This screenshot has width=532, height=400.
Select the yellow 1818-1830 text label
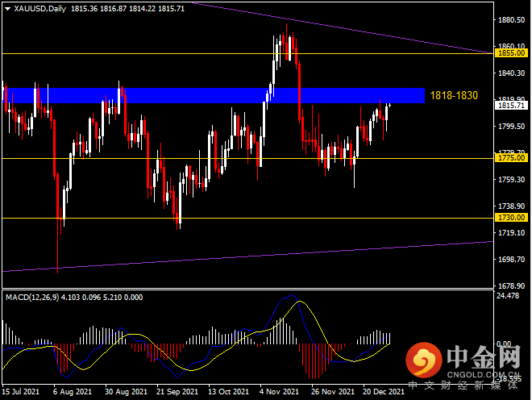pyautogui.click(x=454, y=95)
